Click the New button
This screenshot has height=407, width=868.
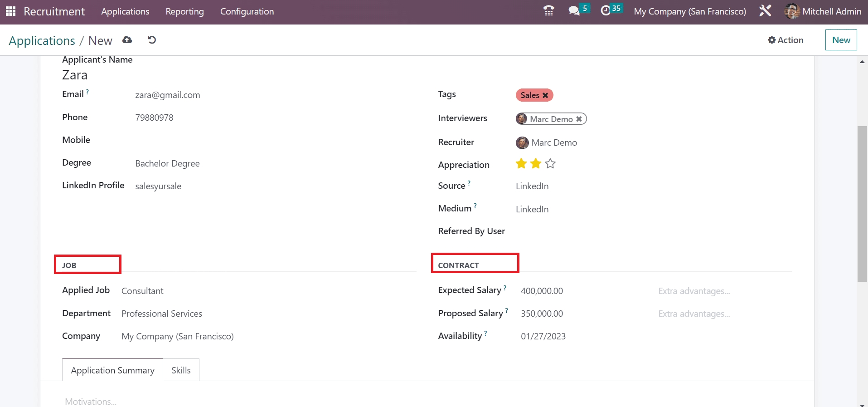841,40
